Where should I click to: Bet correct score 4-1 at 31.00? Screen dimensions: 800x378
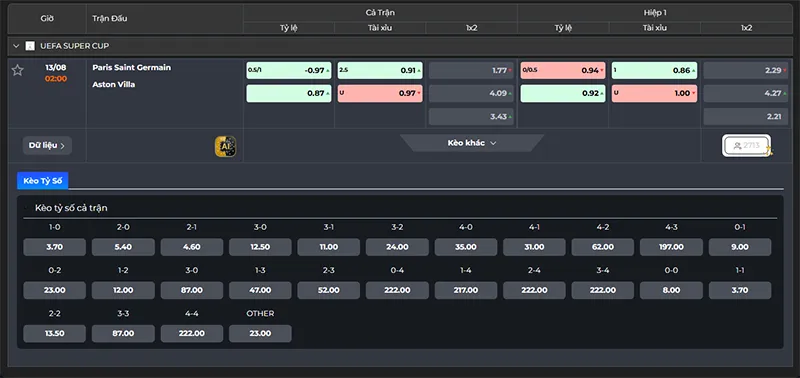[x=534, y=247]
